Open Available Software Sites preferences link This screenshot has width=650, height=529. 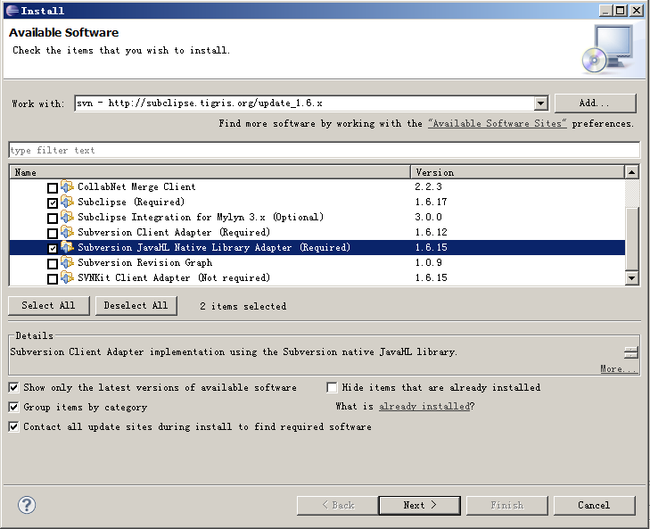497,124
